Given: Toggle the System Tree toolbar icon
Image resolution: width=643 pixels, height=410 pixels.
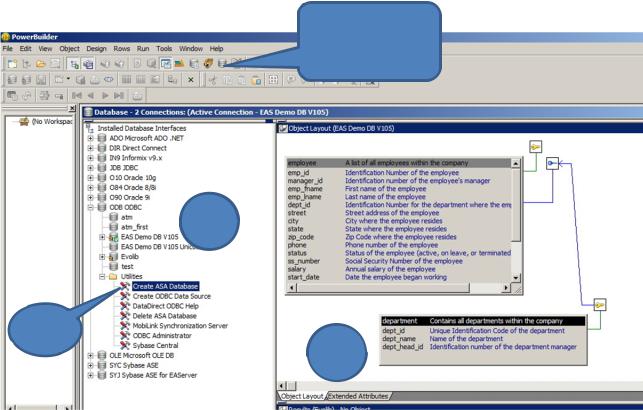Looking at the screenshot, I should [x=74, y=64].
